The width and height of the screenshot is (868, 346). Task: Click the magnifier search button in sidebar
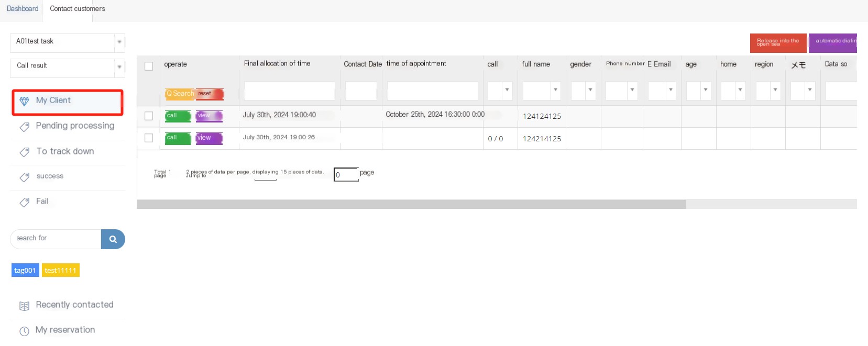(113, 239)
